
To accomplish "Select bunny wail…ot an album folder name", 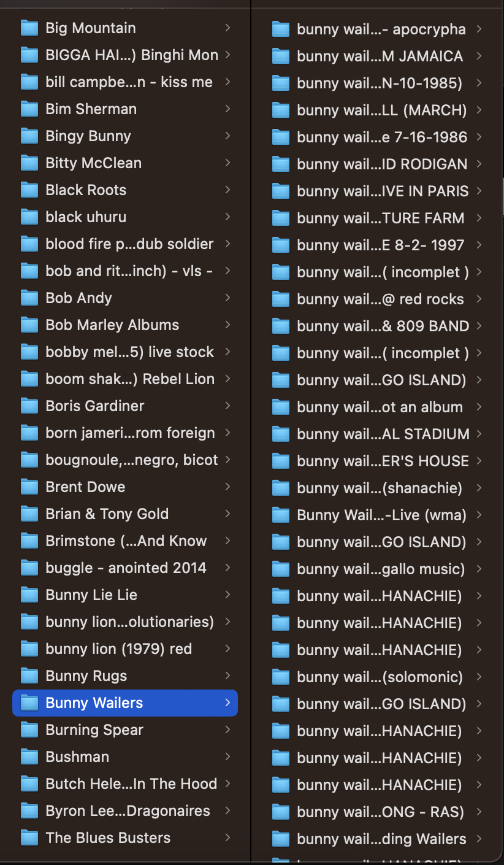I will point(380,407).
